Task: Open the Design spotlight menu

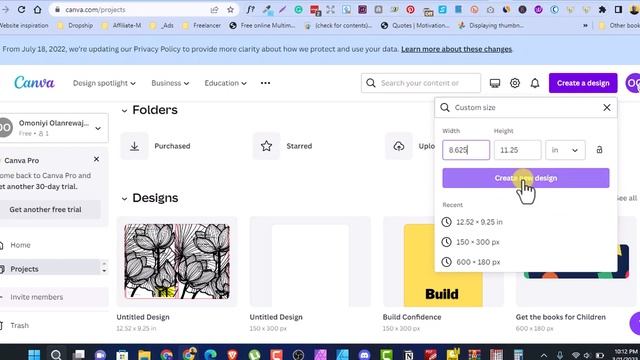Action: [x=104, y=83]
